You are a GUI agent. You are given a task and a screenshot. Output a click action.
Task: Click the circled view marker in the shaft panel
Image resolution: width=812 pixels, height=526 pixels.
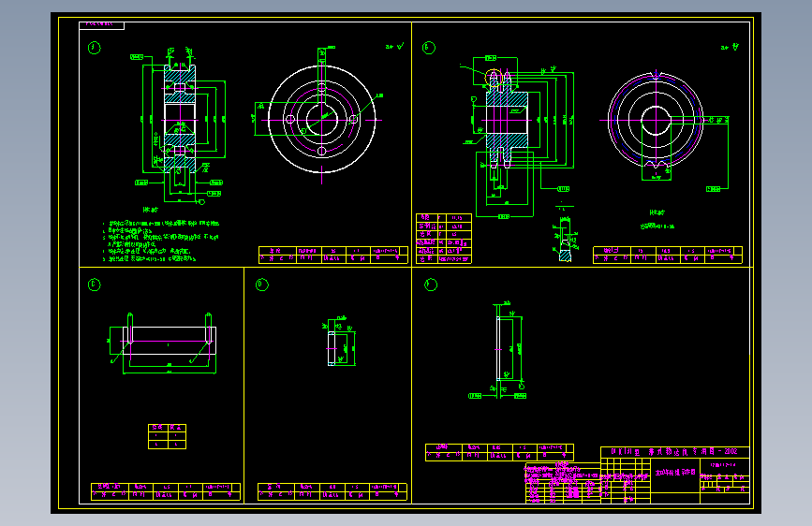95,285
